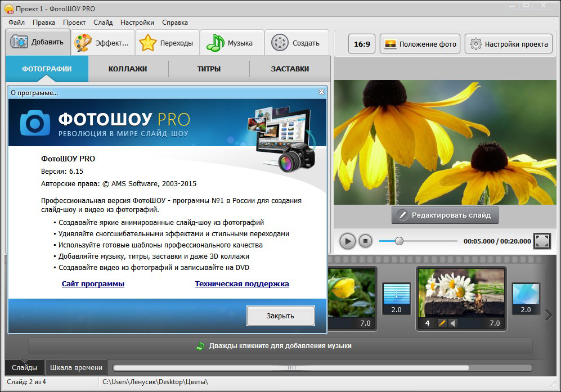
Task: Select the Добавить camera tab
Action: [x=38, y=42]
